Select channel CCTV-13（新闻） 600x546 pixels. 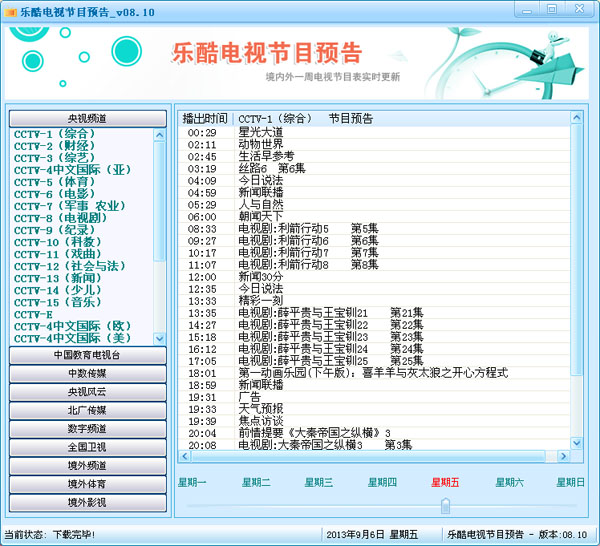click(58, 278)
